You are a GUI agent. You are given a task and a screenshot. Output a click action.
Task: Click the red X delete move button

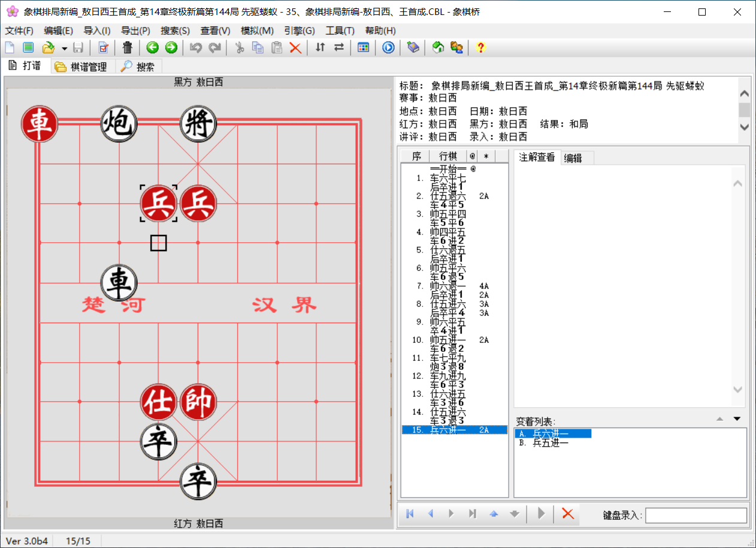(x=568, y=513)
